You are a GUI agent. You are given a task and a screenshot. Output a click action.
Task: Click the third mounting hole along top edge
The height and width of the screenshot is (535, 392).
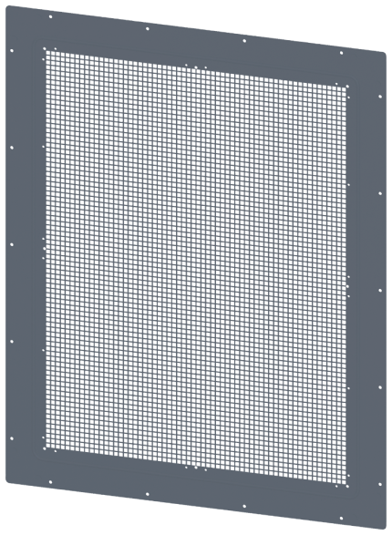(x=244, y=41)
